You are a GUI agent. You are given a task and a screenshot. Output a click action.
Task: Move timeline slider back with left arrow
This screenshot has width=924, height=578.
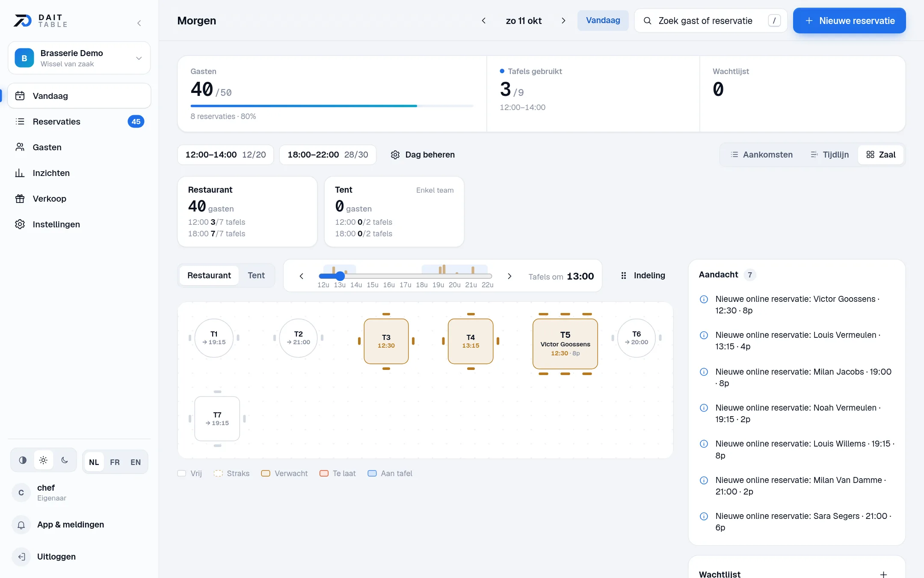pyautogui.click(x=302, y=276)
